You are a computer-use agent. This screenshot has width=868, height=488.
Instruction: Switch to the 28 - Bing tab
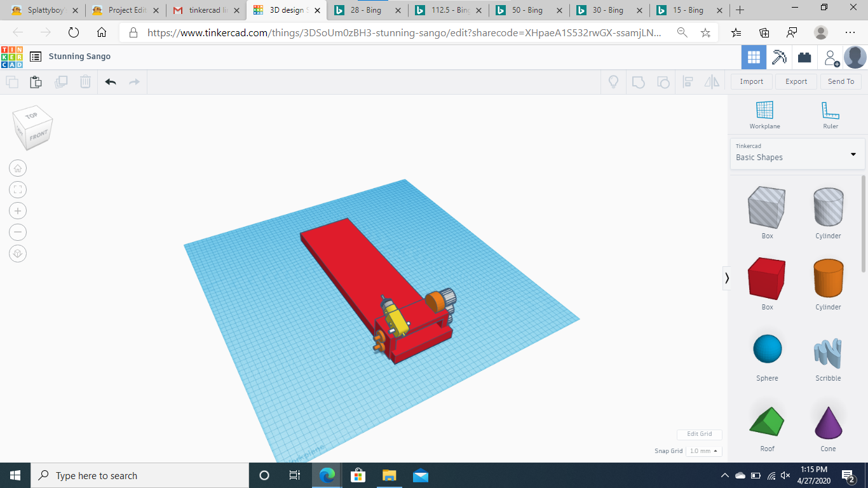coord(367,10)
